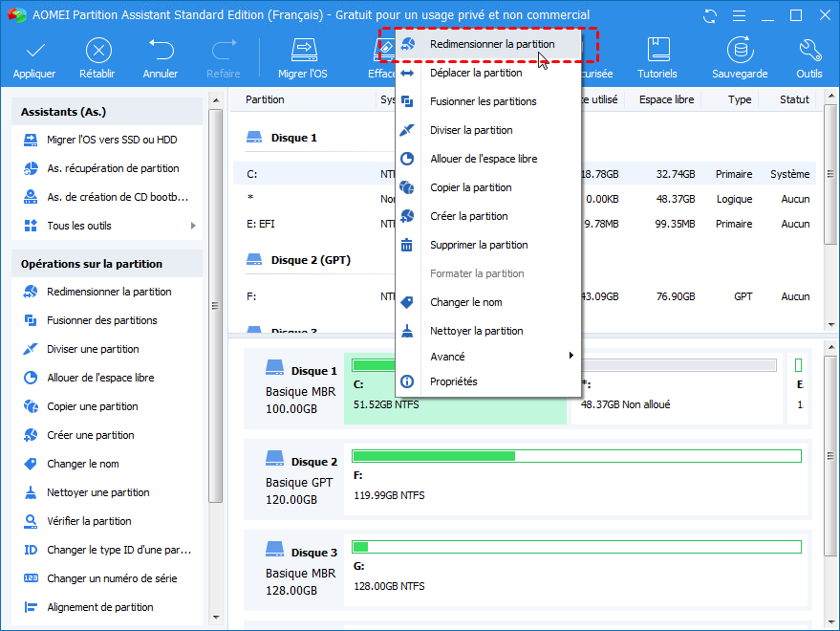The height and width of the screenshot is (631, 840).
Task: Click the refresh icon in title bar
Action: (710, 16)
